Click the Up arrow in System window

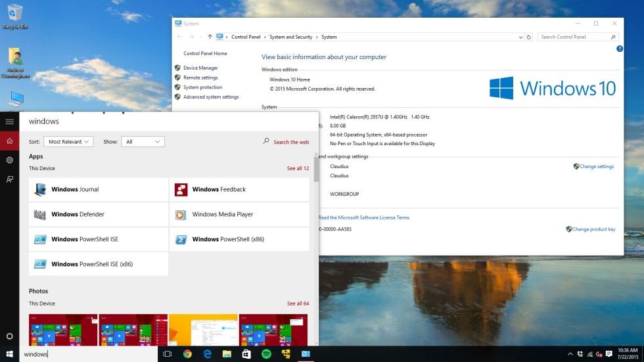coord(210,37)
